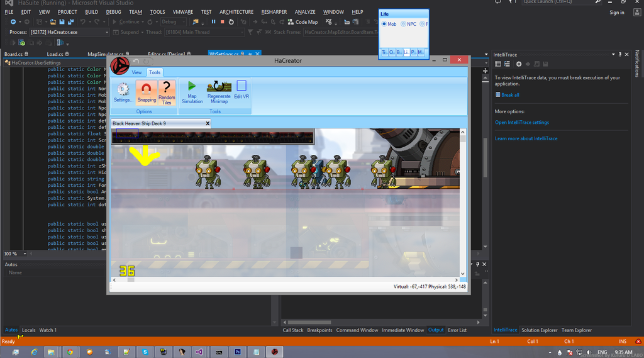
Task: Toggle Random Tiles option
Action: [167, 92]
